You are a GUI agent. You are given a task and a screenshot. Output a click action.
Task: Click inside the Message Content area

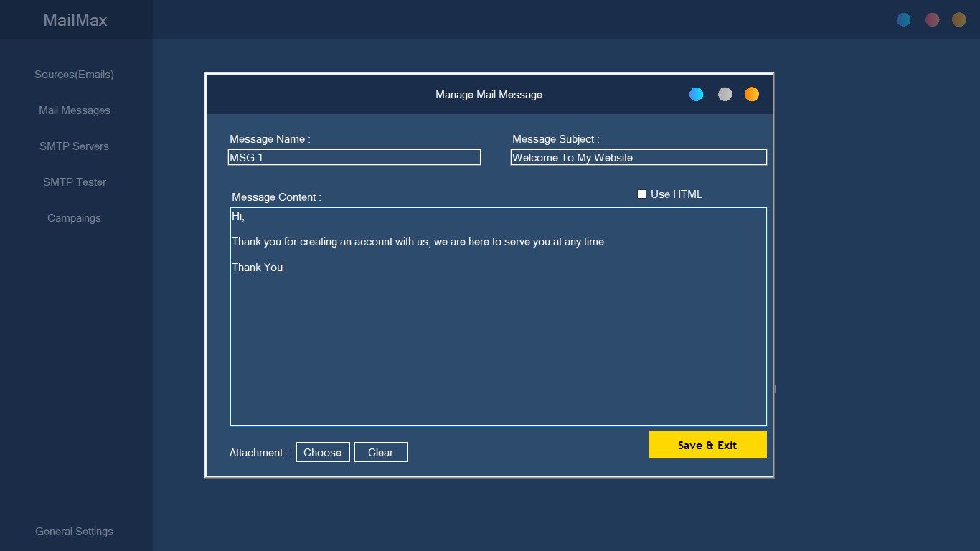[x=498, y=316]
